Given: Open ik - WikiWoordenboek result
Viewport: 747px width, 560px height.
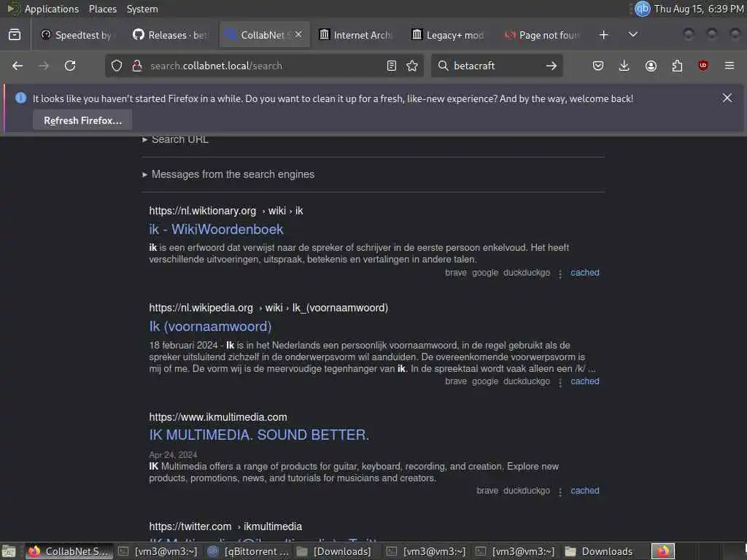Looking at the screenshot, I should pyautogui.click(x=216, y=230).
